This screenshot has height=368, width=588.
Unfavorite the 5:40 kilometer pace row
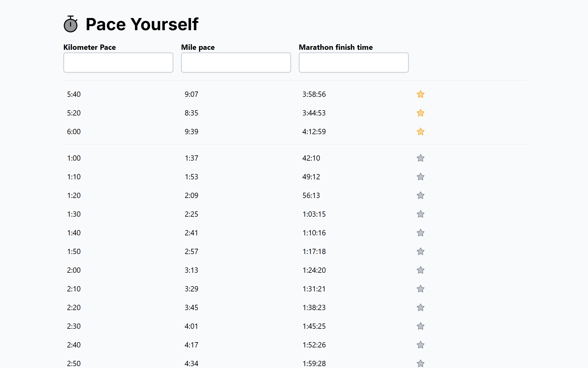(x=420, y=94)
